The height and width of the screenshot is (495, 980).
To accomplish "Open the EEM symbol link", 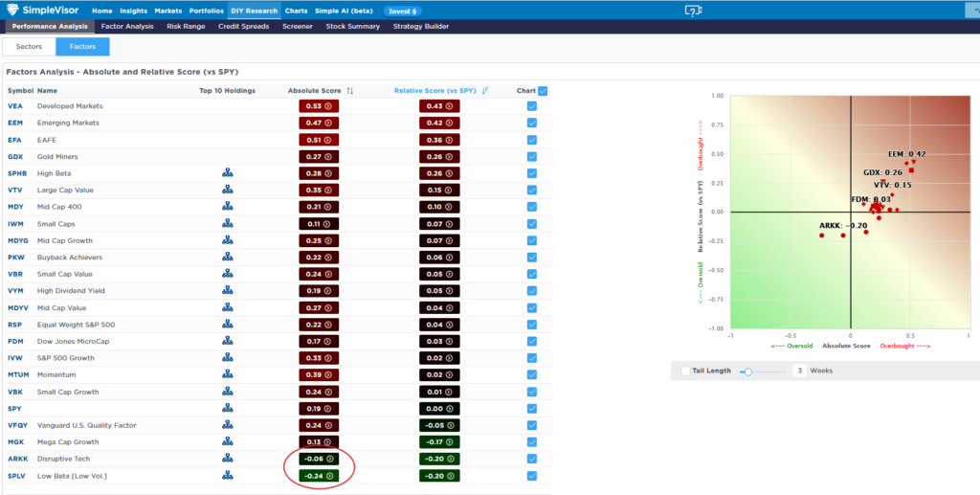I will pyautogui.click(x=15, y=124).
